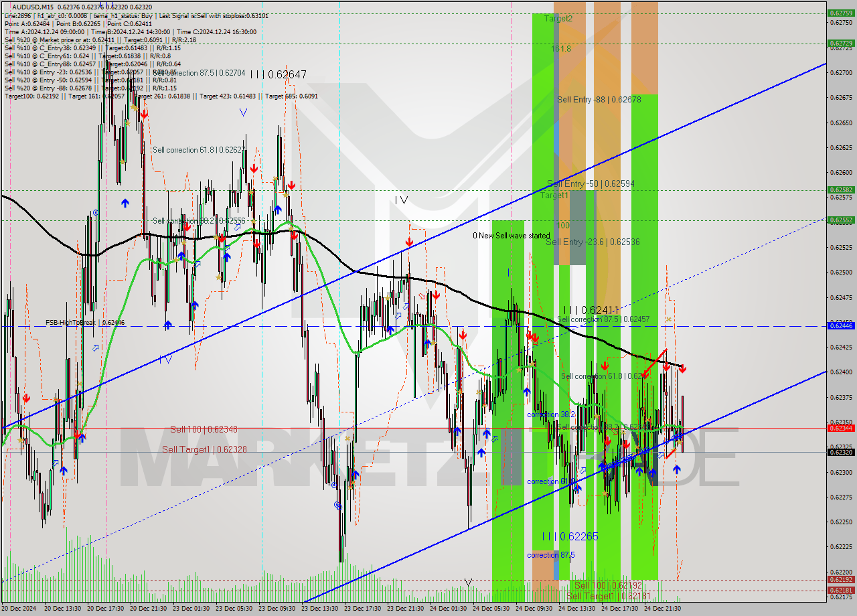Select the 'Sell correction 87.5 | 0.62457' label

click(x=603, y=319)
